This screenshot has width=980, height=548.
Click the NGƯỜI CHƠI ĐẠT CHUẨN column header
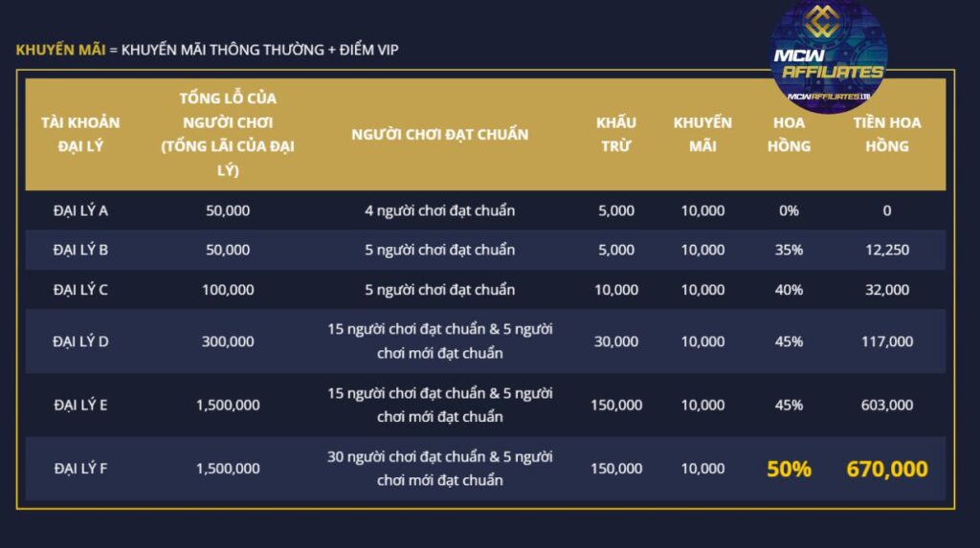click(439, 134)
